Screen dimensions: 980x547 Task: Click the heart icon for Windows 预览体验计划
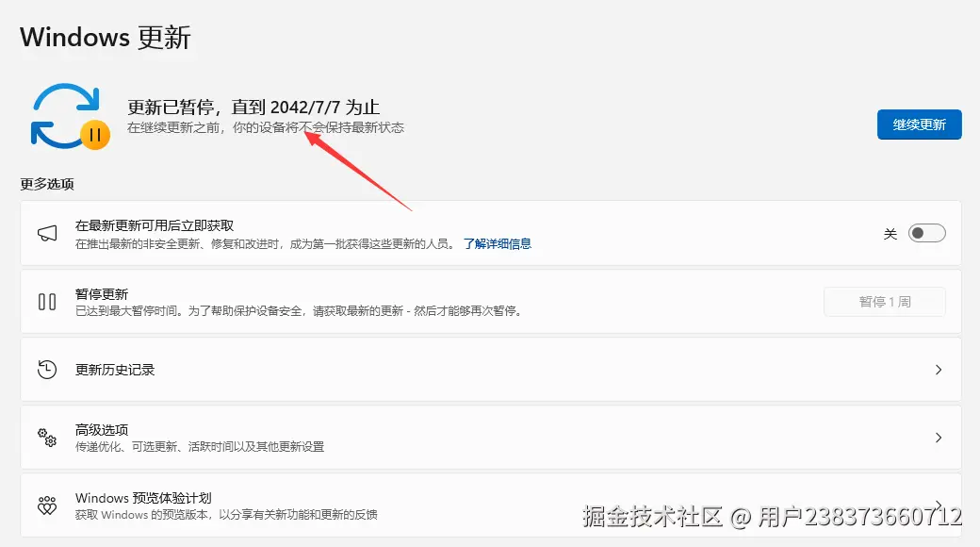tap(47, 505)
